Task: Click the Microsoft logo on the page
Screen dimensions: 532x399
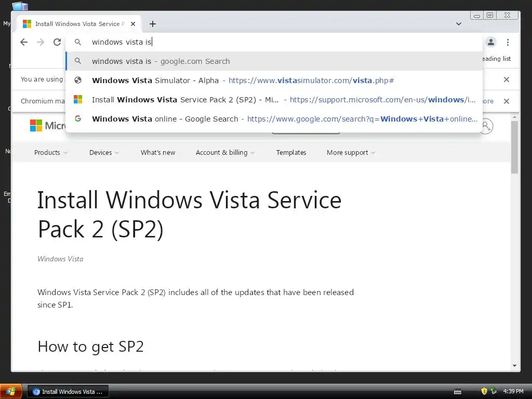Action: pos(47,126)
